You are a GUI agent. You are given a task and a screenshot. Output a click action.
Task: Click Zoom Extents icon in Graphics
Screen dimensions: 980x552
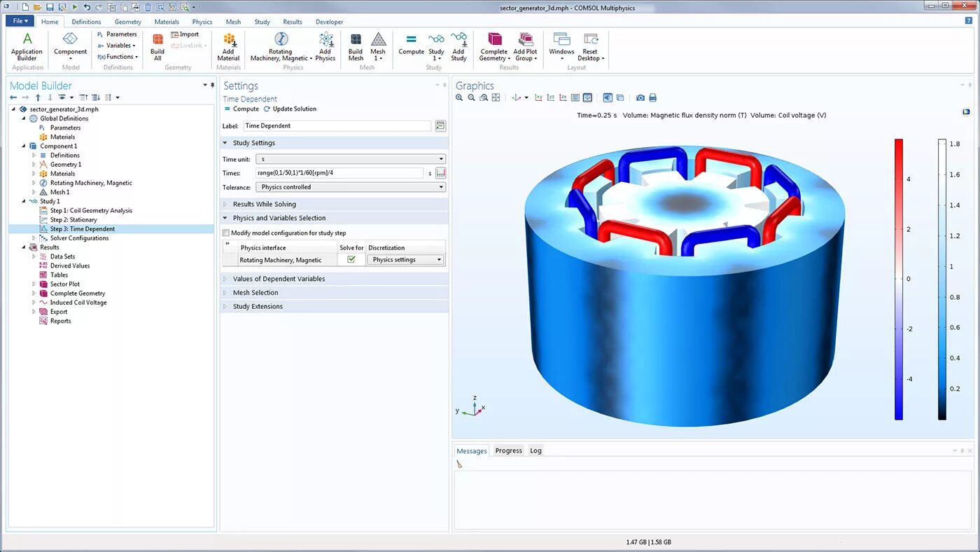pyautogui.click(x=496, y=97)
